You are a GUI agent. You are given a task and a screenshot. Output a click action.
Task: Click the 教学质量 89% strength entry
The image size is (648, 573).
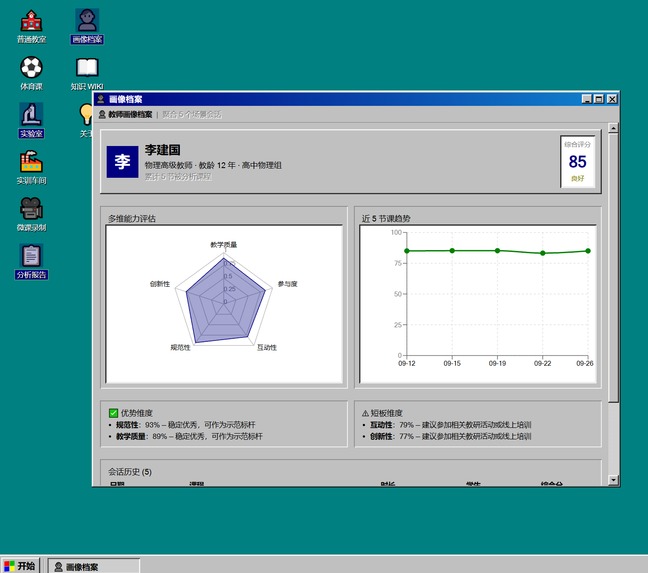pos(189,436)
